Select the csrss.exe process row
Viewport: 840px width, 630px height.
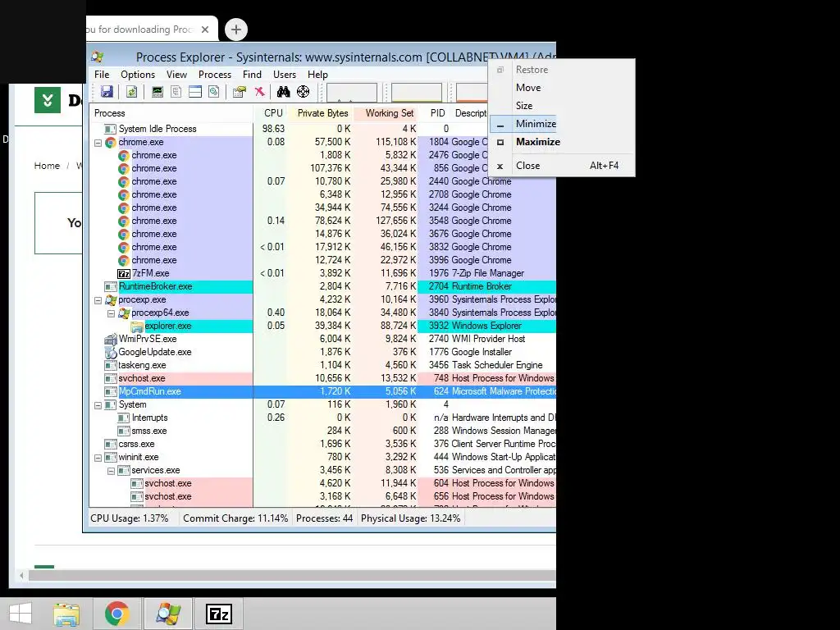pyautogui.click(x=322, y=444)
